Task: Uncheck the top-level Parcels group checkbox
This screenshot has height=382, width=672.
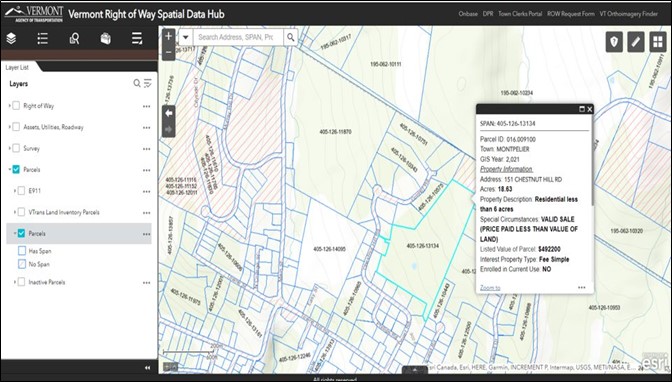Action: tap(16, 169)
